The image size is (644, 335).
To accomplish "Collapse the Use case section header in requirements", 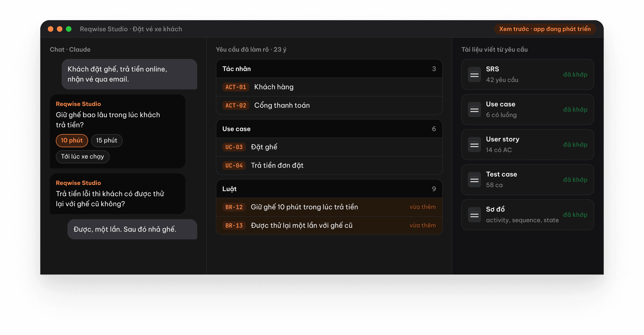I will click(x=329, y=129).
